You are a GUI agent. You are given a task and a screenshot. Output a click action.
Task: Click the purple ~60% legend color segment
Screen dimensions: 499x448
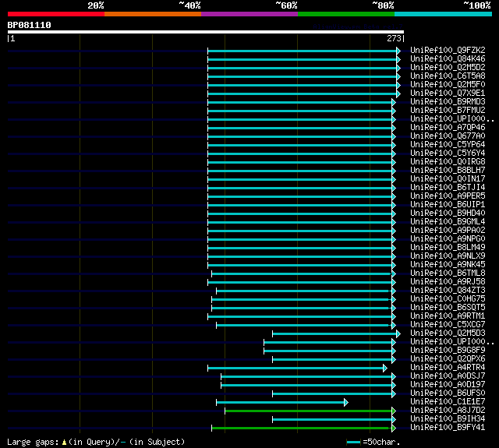click(x=249, y=14)
